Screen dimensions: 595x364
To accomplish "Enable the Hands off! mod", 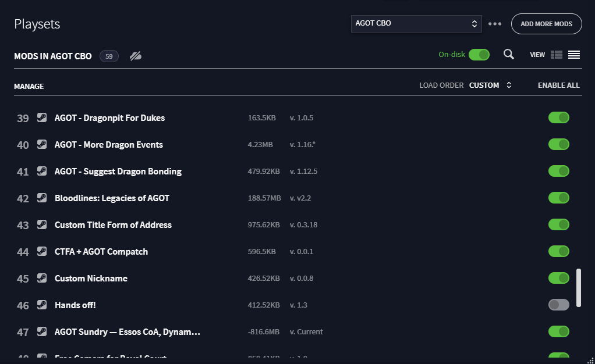I will (558, 305).
